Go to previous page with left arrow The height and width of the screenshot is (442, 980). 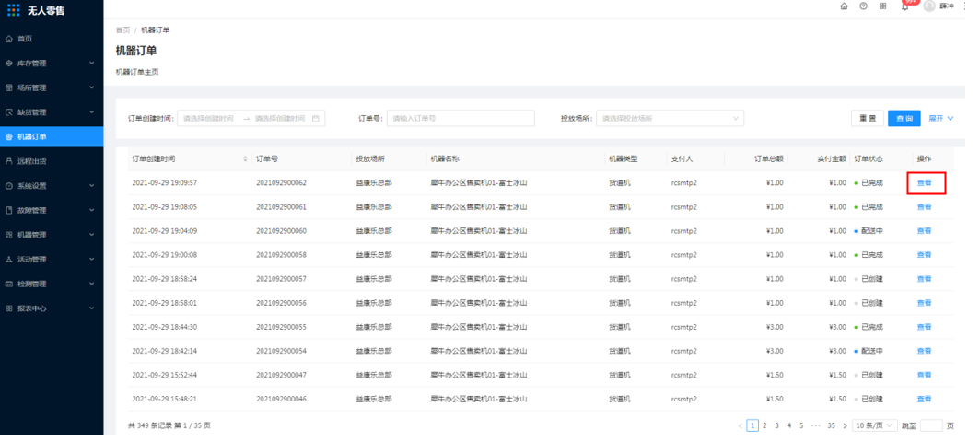(740, 425)
